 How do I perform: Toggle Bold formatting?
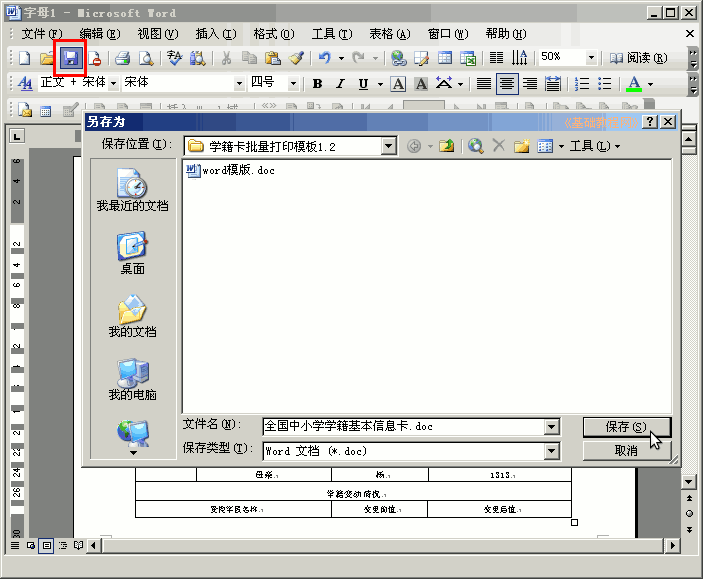click(317, 84)
